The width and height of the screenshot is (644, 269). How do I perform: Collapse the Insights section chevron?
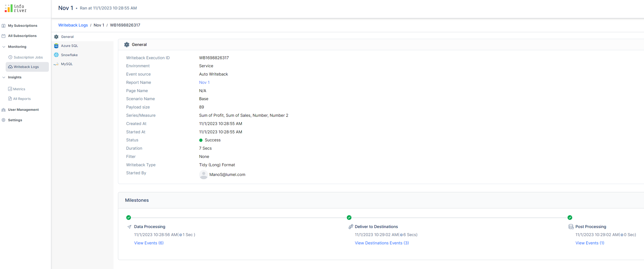pyautogui.click(x=4, y=77)
